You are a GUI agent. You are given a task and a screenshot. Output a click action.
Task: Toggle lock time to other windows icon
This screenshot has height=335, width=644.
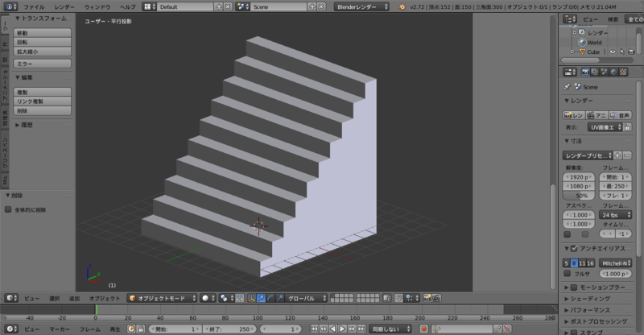(x=141, y=329)
